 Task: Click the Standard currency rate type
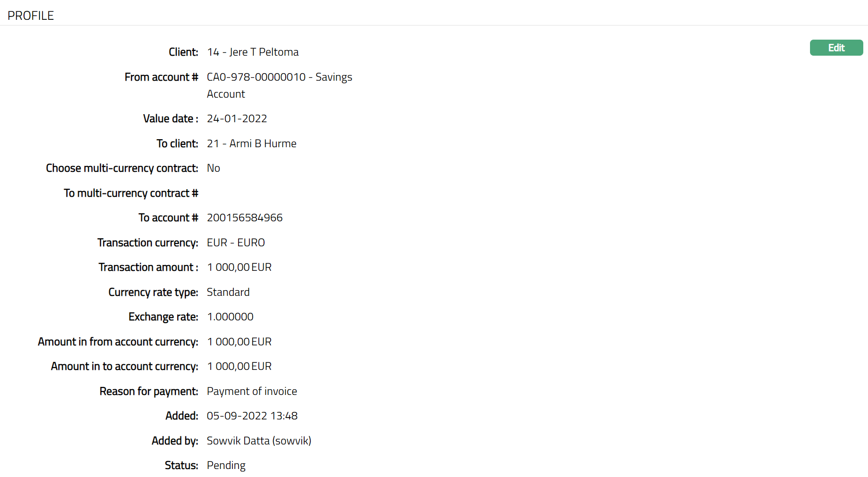(228, 292)
